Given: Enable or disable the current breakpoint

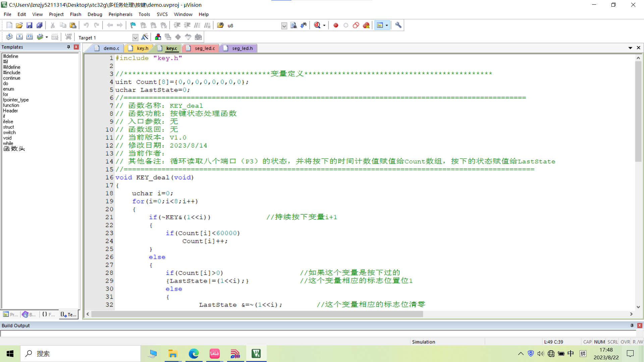Looking at the screenshot, I should tap(346, 25).
